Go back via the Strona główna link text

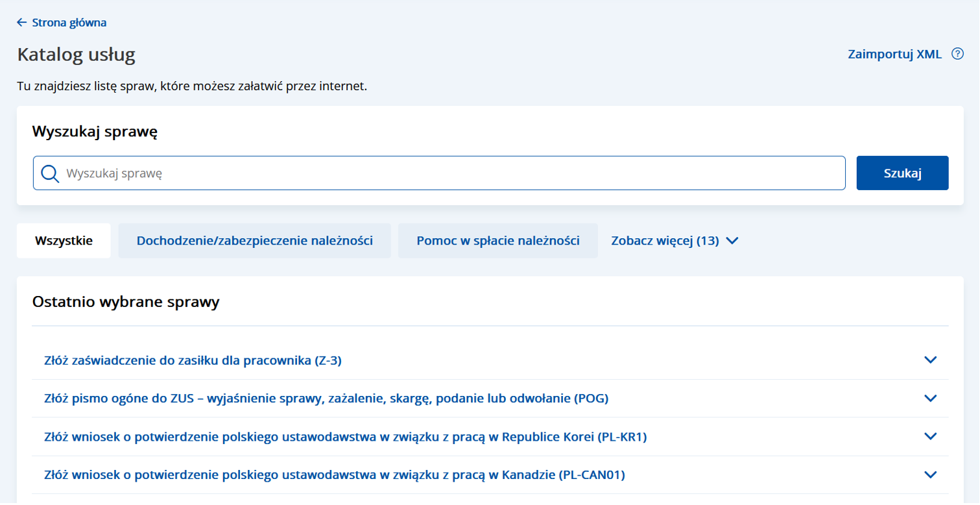tap(69, 23)
